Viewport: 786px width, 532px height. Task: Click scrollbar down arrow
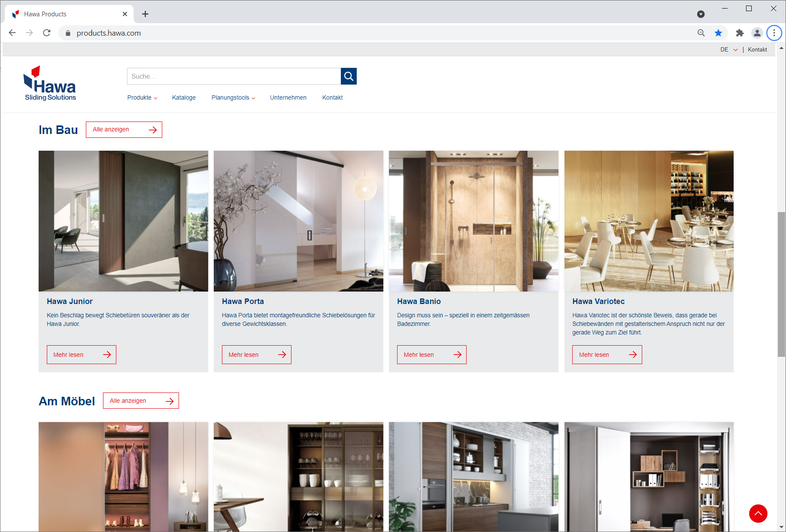781,527
